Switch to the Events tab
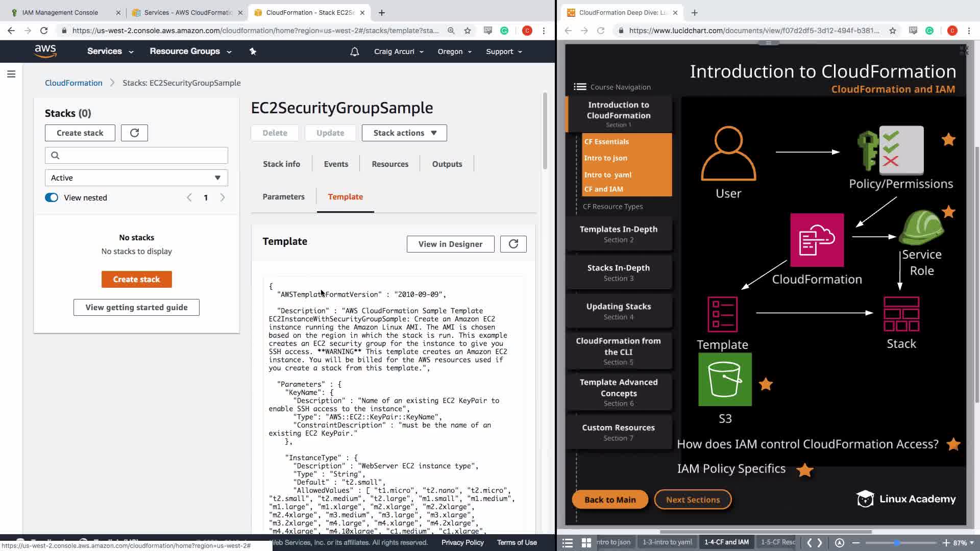Screen dimensions: 980x551 pyautogui.click(x=336, y=164)
